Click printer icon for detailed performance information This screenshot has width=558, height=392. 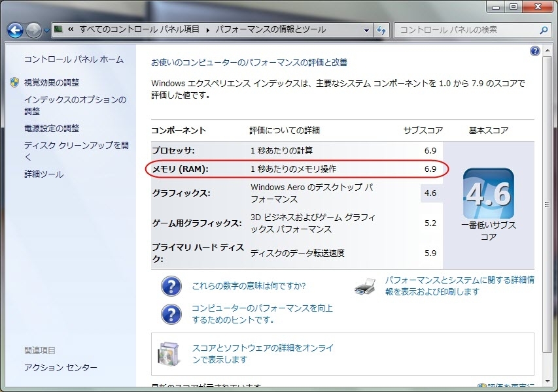click(365, 286)
